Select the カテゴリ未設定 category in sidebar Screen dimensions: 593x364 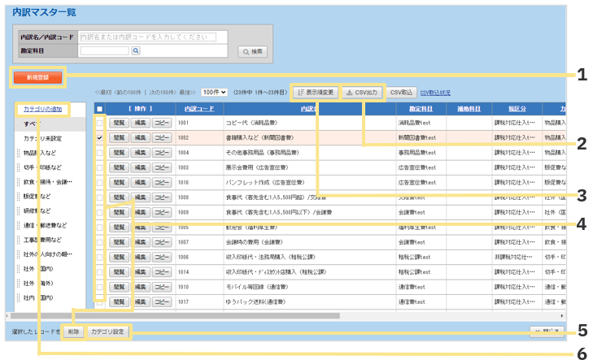42,138
